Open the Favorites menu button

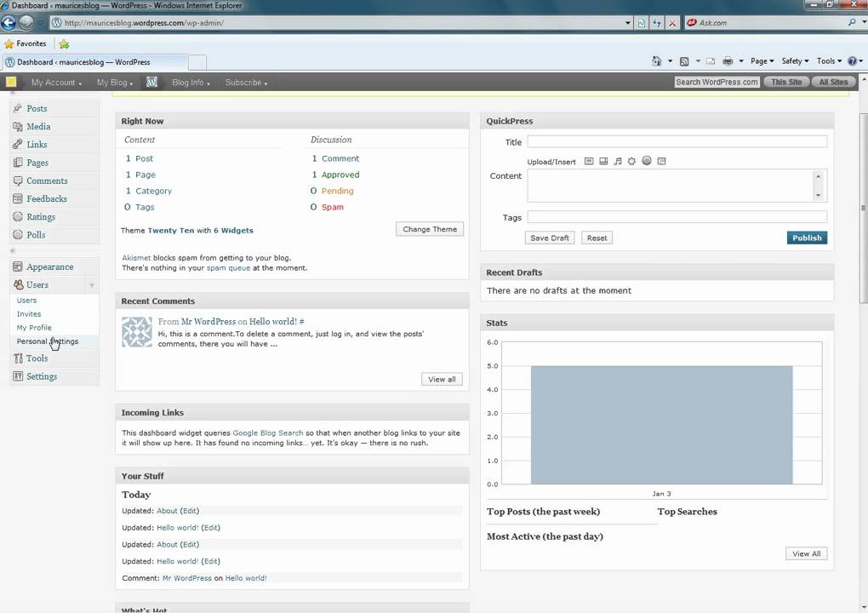click(x=26, y=43)
